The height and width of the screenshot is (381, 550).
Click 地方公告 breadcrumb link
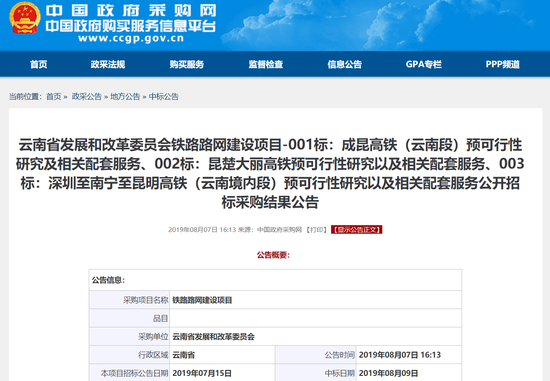(x=125, y=96)
